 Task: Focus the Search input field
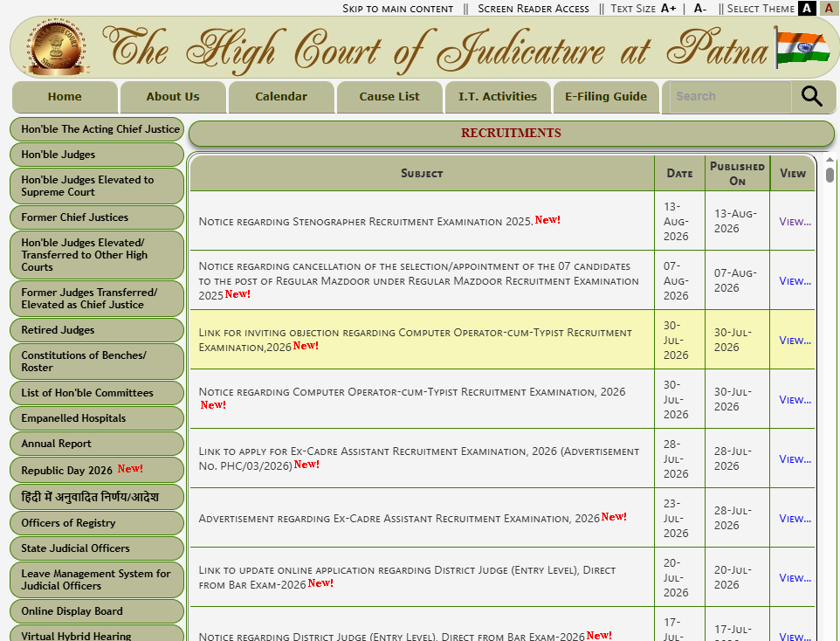(x=730, y=96)
